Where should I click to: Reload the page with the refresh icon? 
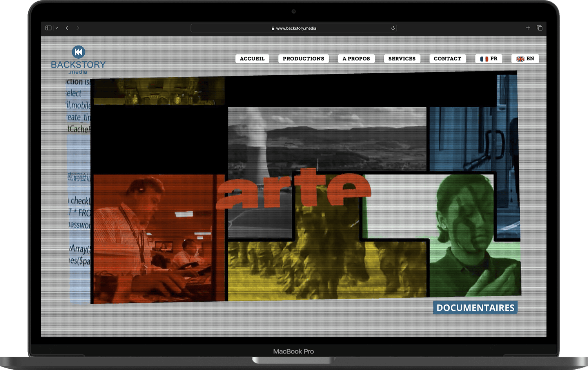[x=393, y=28]
